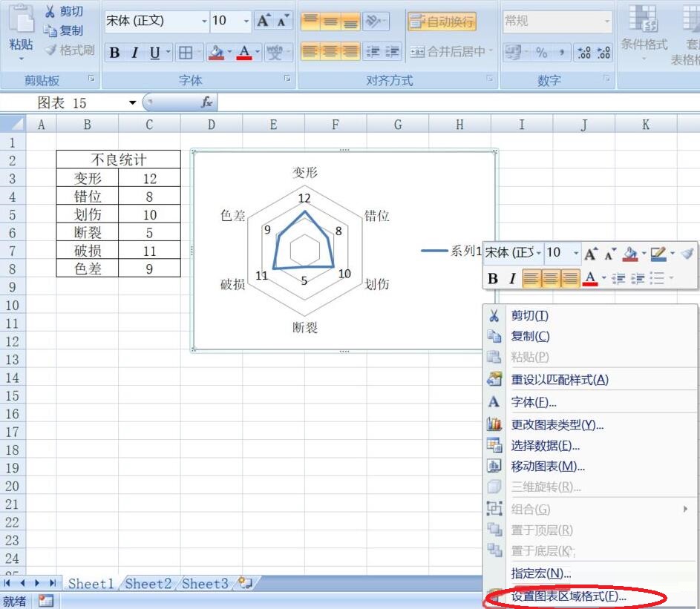Click the insert new worksheet icon after Sheet3
The image size is (700, 609).
click(x=243, y=583)
